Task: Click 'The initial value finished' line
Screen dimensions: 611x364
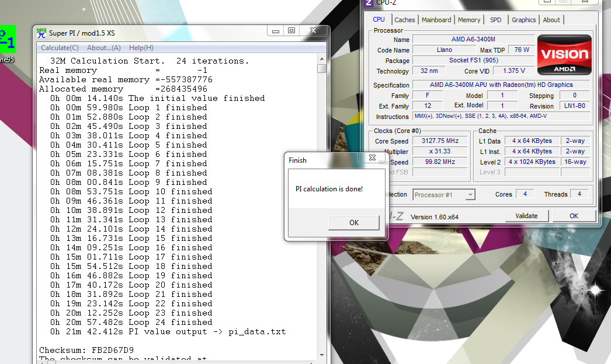Action: coord(158,98)
